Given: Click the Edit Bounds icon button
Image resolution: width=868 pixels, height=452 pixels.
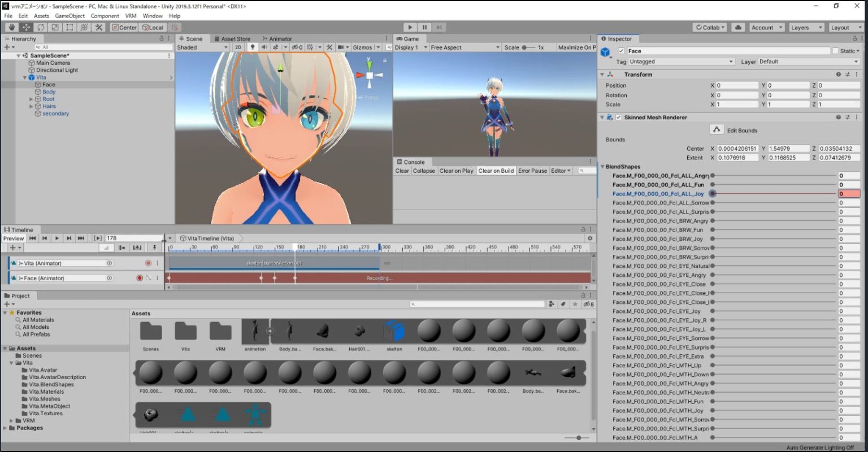Looking at the screenshot, I should click(x=717, y=130).
